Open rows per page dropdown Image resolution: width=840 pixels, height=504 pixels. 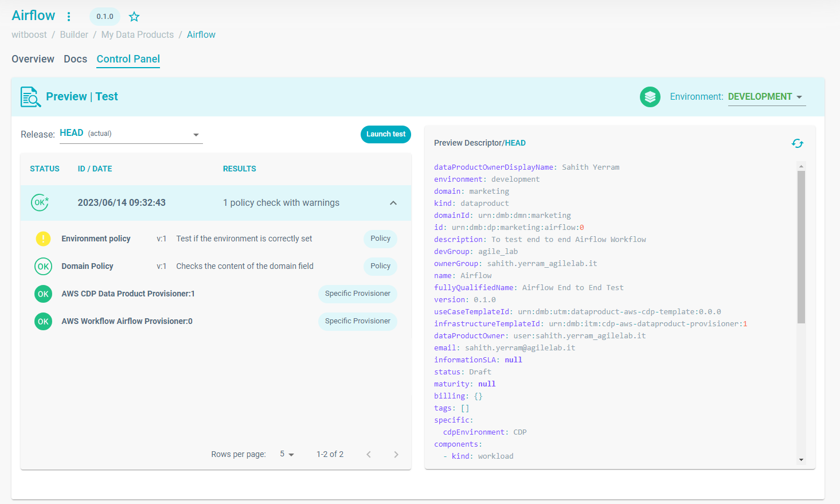287,454
